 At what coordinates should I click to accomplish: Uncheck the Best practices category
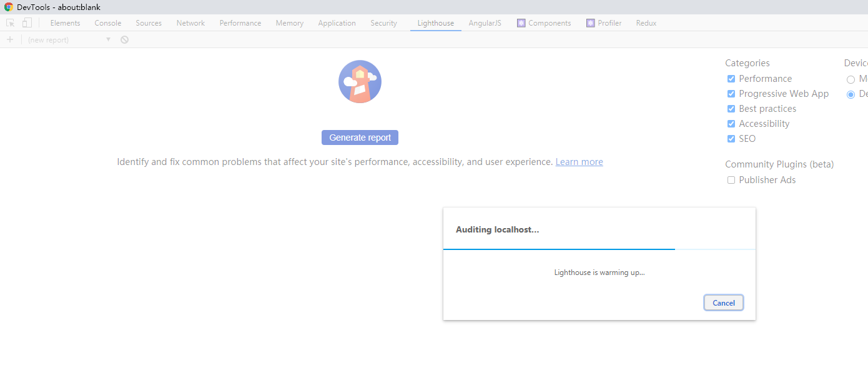coord(731,109)
